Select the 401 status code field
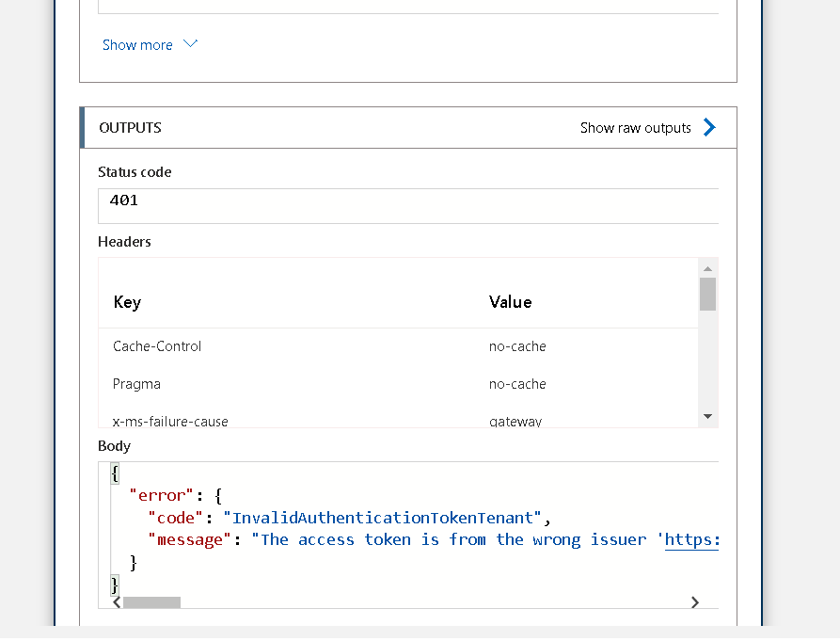This screenshot has width=840, height=641. pyautogui.click(x=408, y=206)
